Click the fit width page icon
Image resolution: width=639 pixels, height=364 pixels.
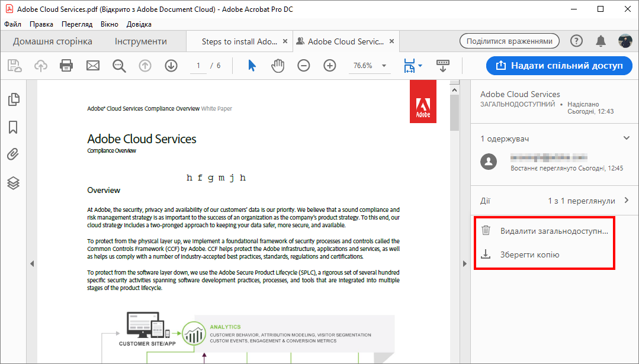pyautogui.click(x=409, y=66)
